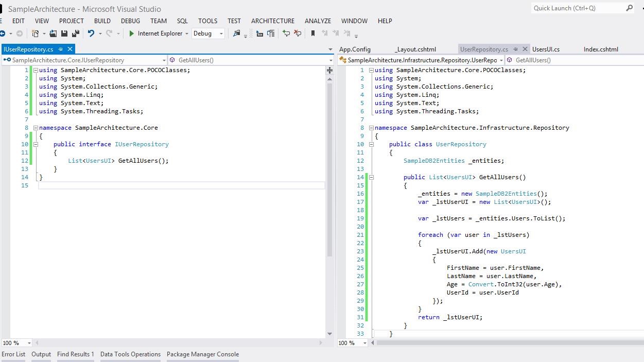
Task: Switch to the App.Config tab
Action: click(x=355, y=49)
